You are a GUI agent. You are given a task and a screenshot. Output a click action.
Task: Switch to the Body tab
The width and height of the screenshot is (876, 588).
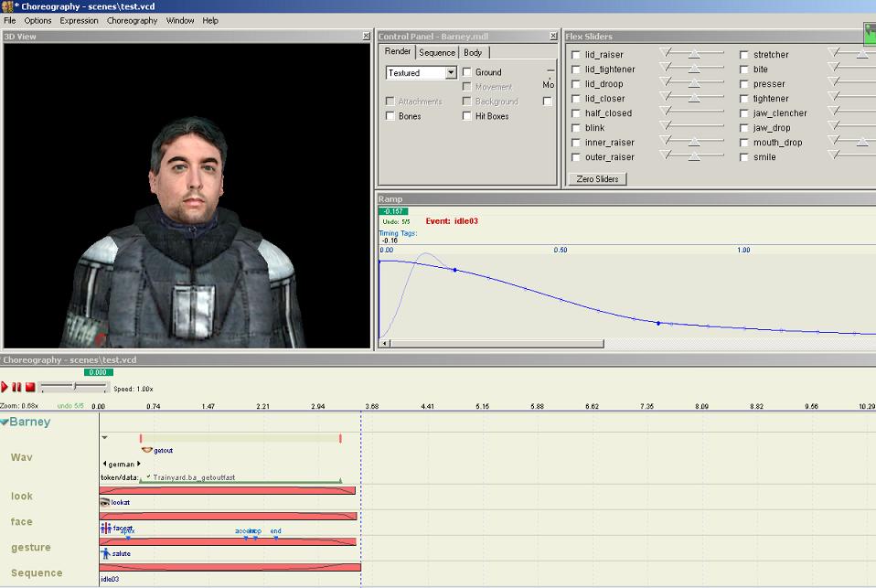coord(473,52)
